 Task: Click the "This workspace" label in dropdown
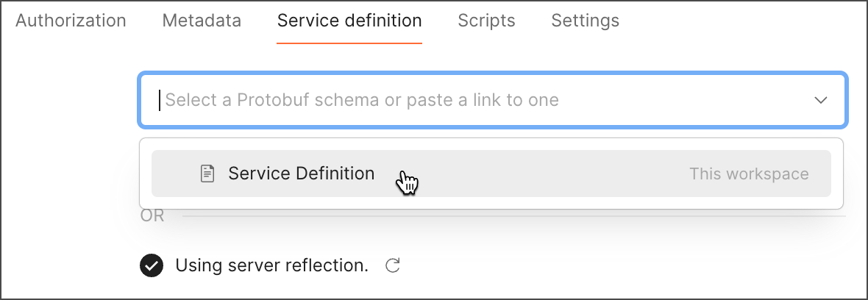pyautogui.click(x=748, y=174)
